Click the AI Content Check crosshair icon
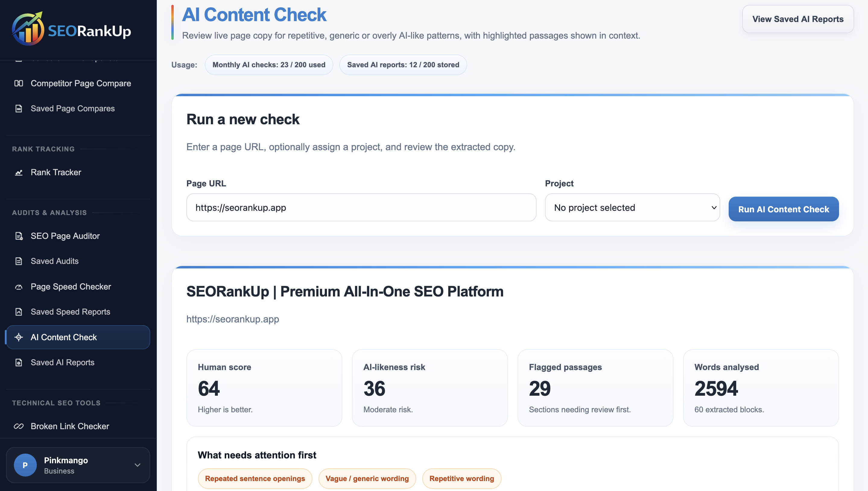 click(x=18, y=337)
